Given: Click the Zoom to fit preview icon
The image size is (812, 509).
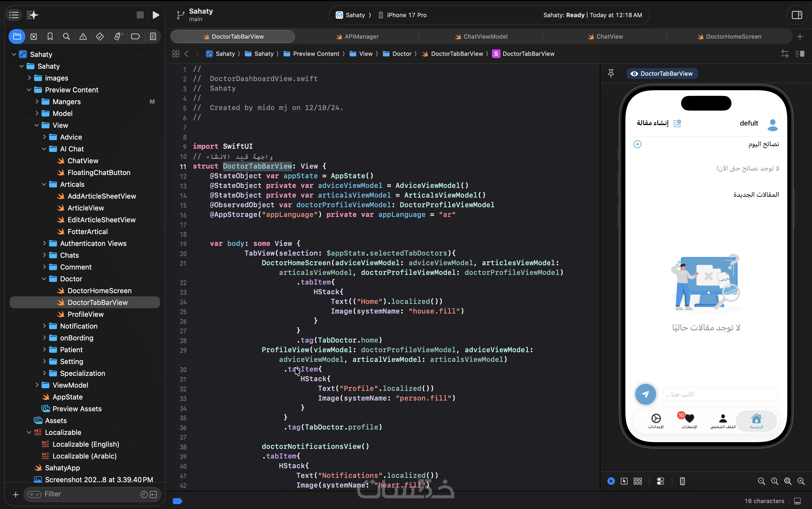Looking at the screenshot, I should coord(788,481).
